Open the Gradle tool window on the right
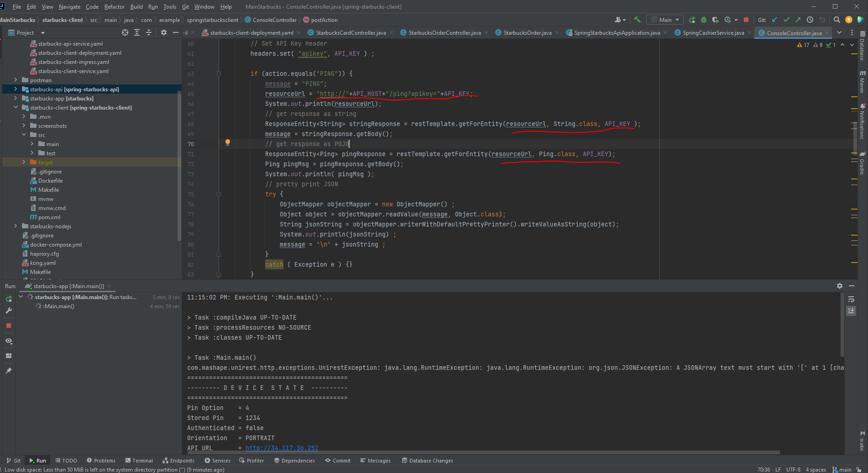This screenshot has height=473, width=868. (x=862, y=165)
